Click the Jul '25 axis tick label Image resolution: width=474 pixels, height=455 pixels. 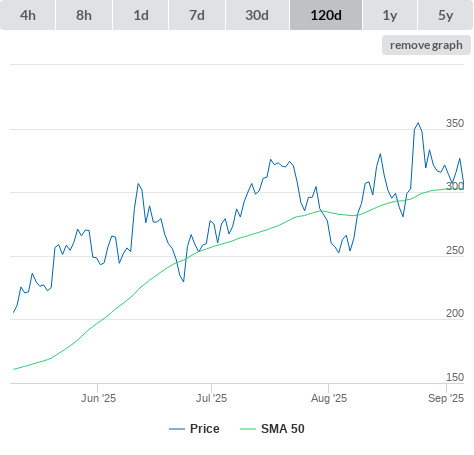pos(211,398)
